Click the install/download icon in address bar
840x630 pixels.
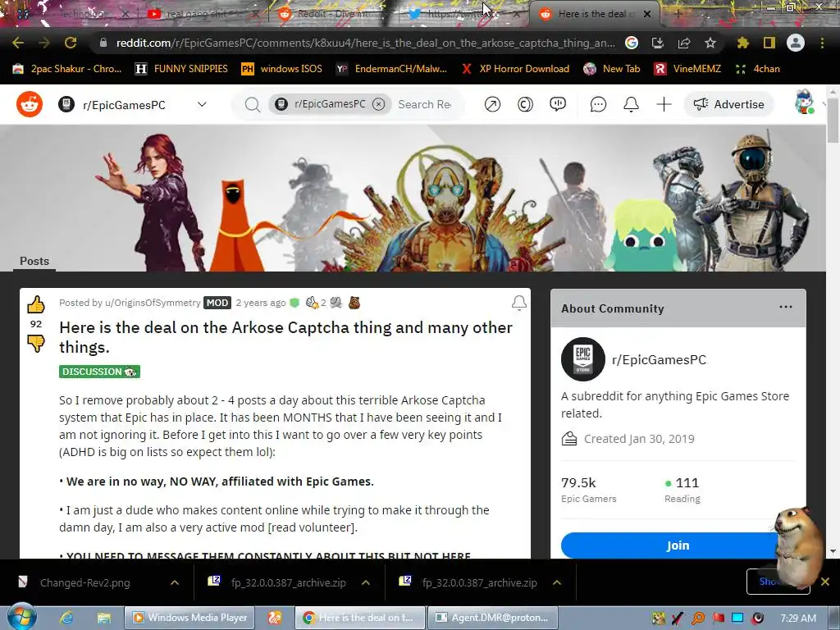coord(658,43)
